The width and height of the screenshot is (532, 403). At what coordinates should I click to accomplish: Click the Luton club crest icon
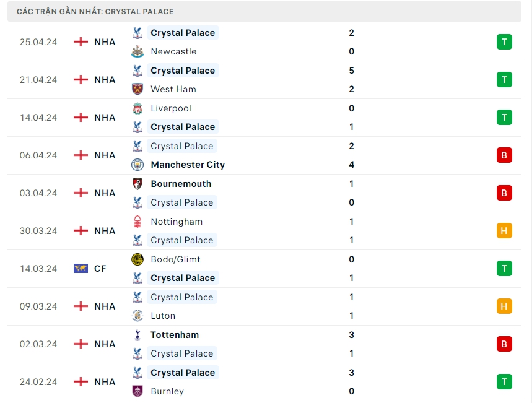pyautogui.click(x=137, y=316)
